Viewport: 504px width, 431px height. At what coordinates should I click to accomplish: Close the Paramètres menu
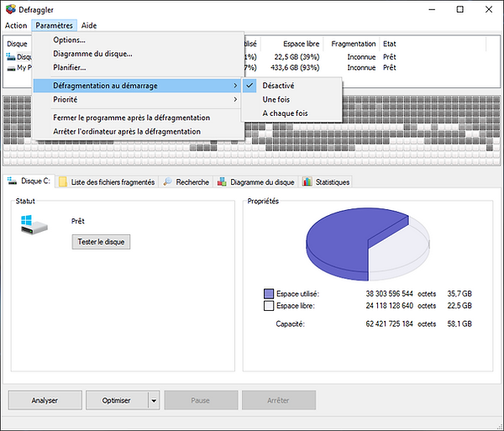point(54,25)
